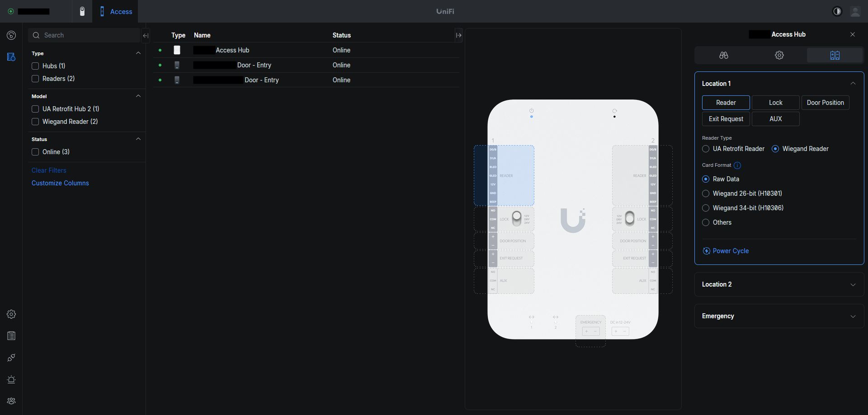
Task: Open the gear settings tab in hub panel
Action: [779, 55]
